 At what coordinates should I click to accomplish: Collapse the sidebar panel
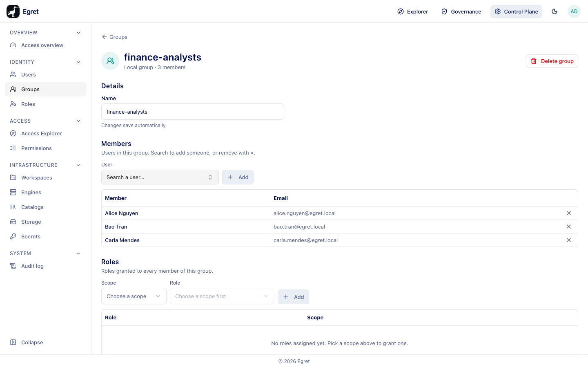pyautogui.click(x=45, y=343)
